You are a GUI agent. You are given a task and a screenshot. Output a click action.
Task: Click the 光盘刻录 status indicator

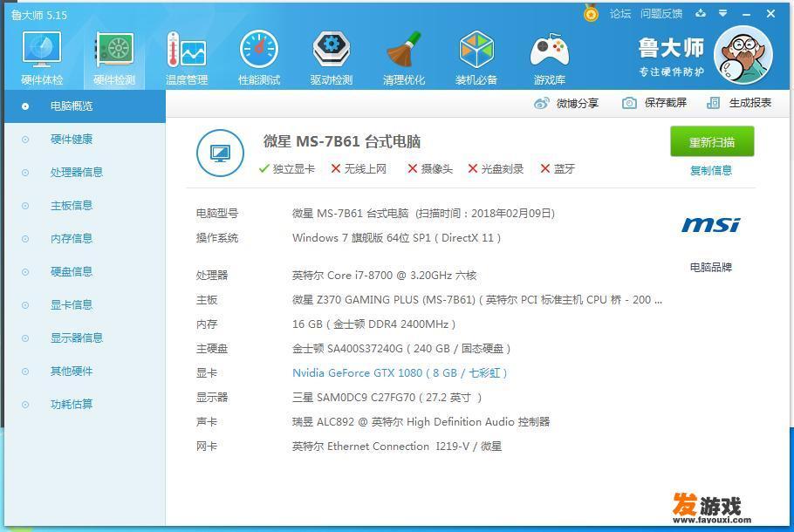pyautogui.click(x=496, y=168)
